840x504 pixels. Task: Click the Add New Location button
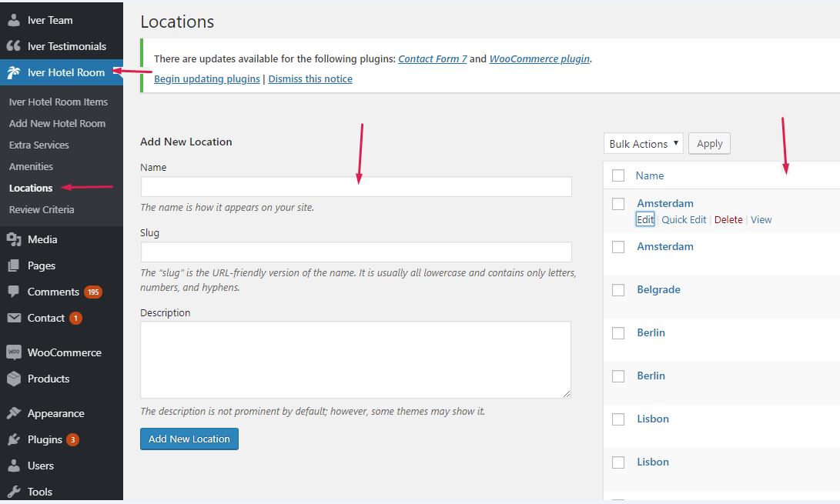pyautogui.click(x=189, y=439)
